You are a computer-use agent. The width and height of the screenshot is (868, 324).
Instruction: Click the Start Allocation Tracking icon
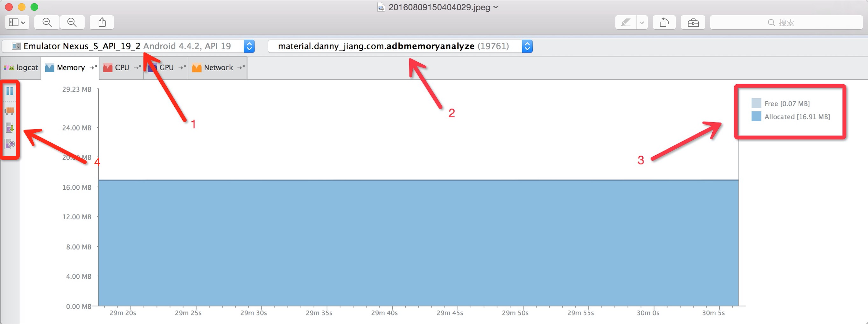10,144
